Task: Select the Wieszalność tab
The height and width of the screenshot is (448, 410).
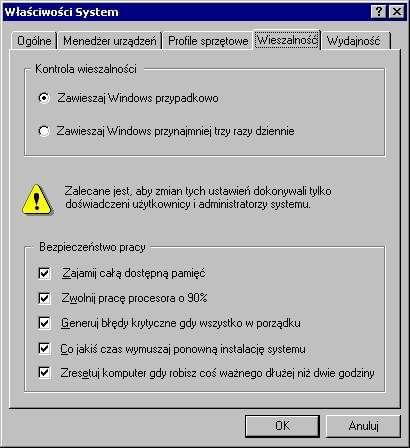Action: tap(287, 40)
